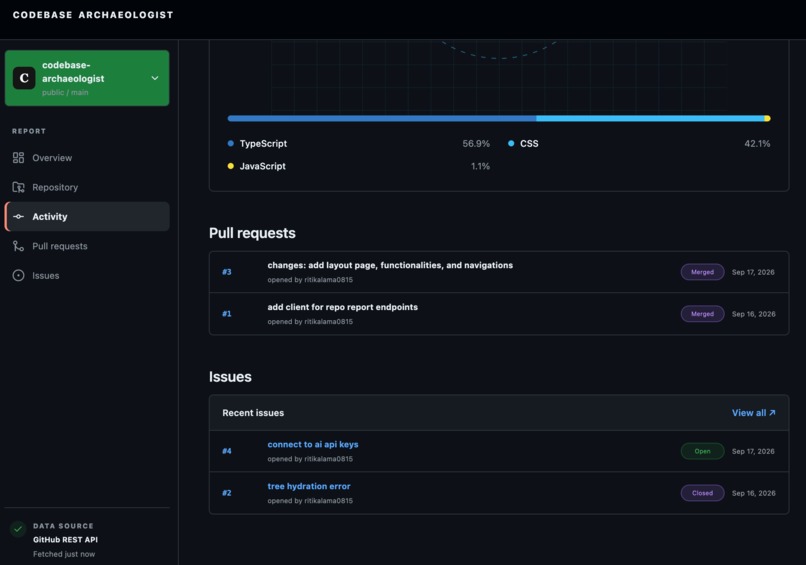This screenshot has width=806, height=565.
Task: Click the Activity commit icon
Action: 19,216
